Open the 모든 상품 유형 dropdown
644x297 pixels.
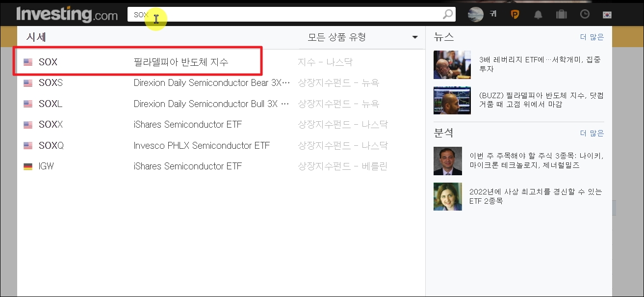[362, 37]
